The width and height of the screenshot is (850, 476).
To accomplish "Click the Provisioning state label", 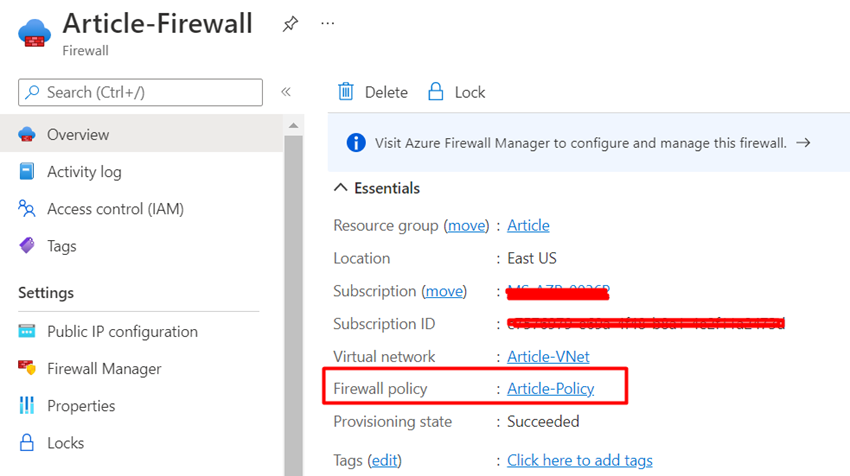I will point(392,421).
